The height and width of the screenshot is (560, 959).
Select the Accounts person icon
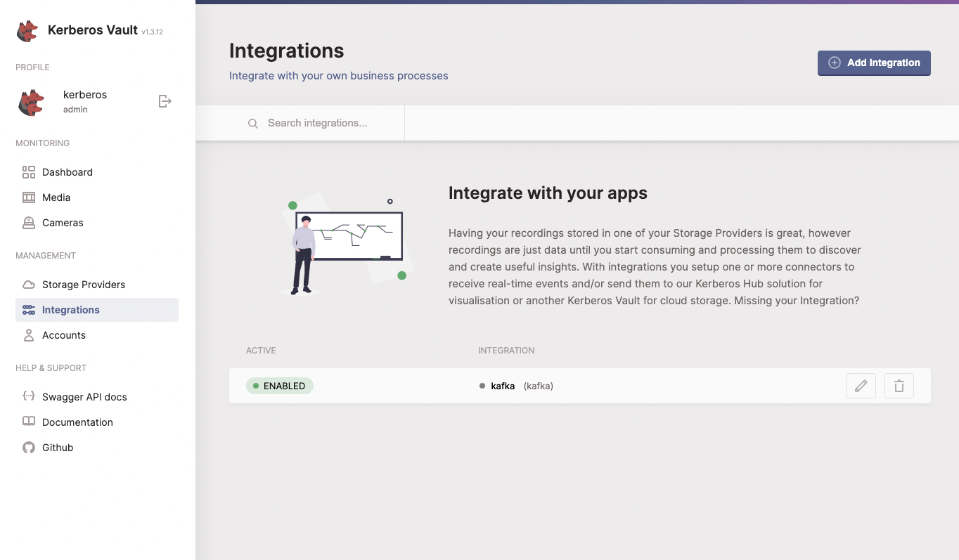click(28, 335)
